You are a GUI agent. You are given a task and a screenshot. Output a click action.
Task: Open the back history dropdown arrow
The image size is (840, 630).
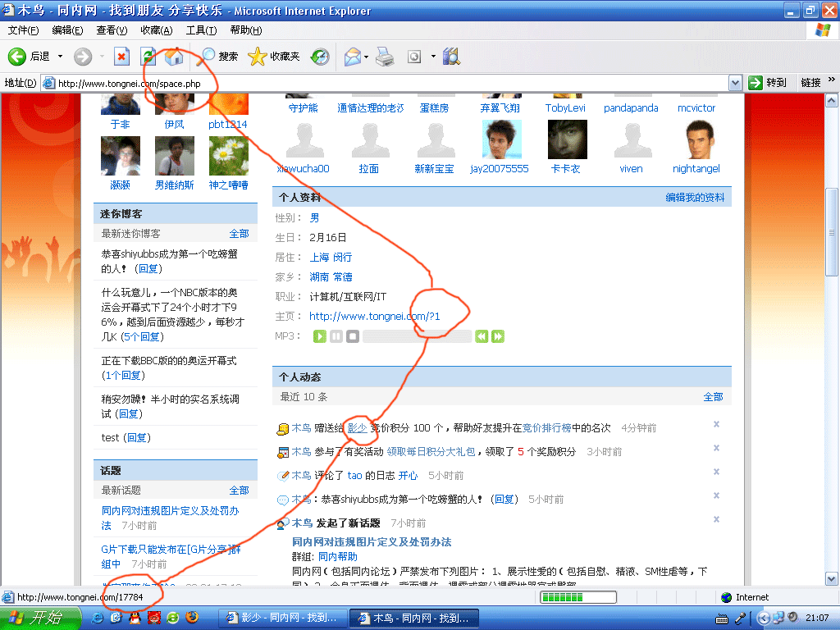click(60, 57)
